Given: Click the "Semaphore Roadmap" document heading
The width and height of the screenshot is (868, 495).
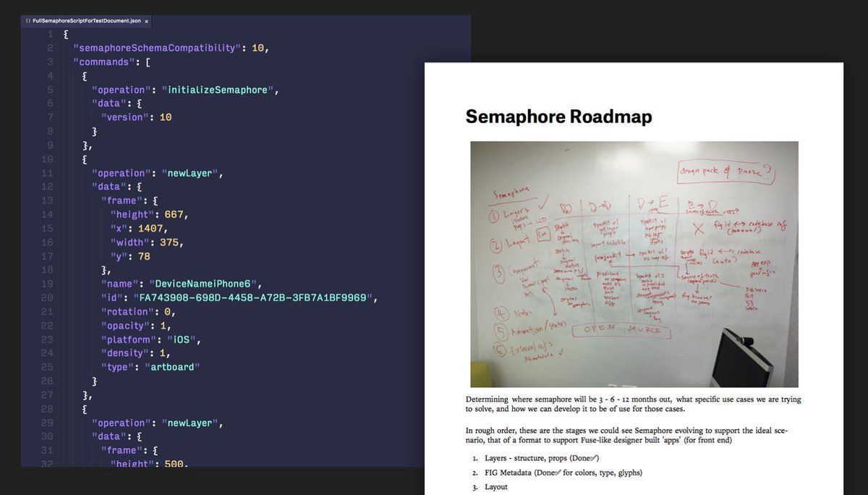Looking at the screenshot, I should click(x=558, y=117).
